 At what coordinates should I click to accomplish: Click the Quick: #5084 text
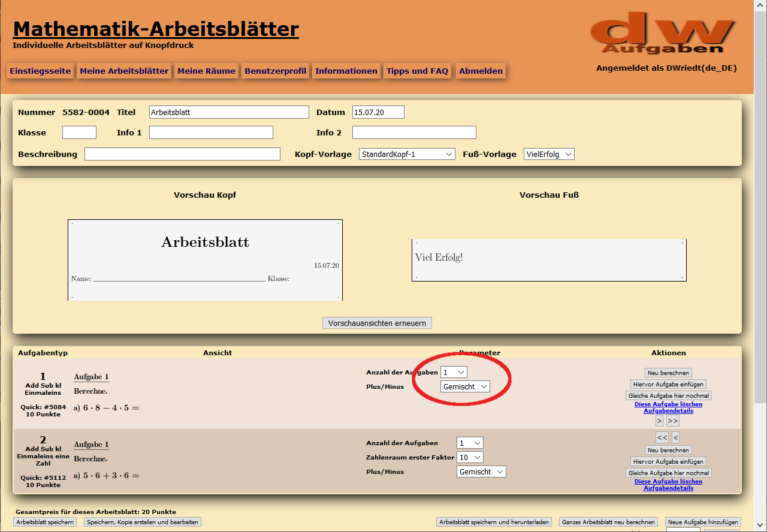(x=43, y=407)
